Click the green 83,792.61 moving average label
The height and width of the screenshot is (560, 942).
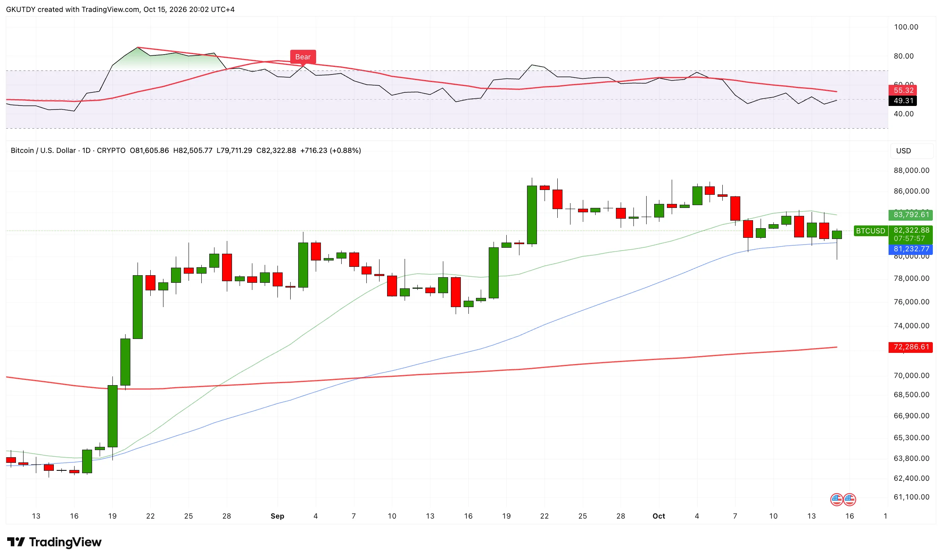click(911, 215)
